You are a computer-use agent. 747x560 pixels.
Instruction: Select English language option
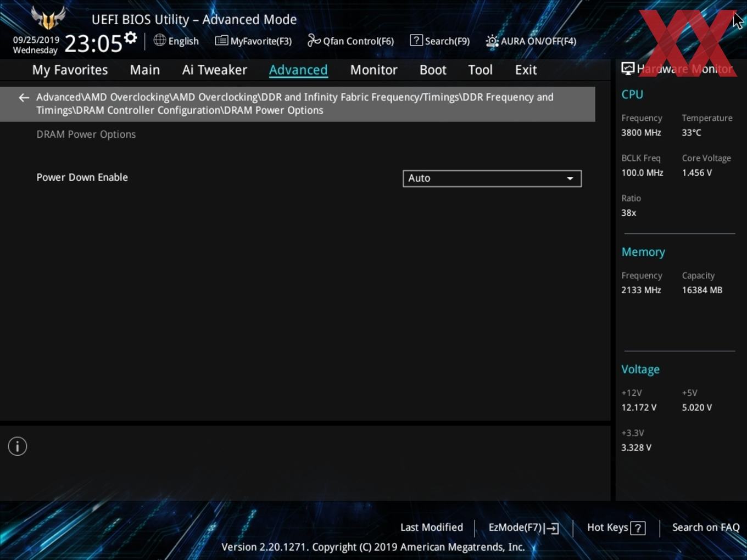183,41
